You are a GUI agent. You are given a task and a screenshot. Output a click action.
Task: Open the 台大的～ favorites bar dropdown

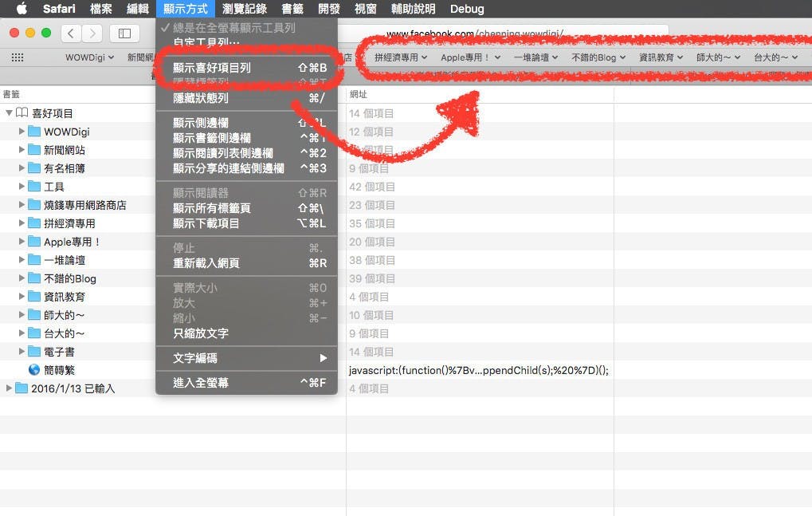776,57
